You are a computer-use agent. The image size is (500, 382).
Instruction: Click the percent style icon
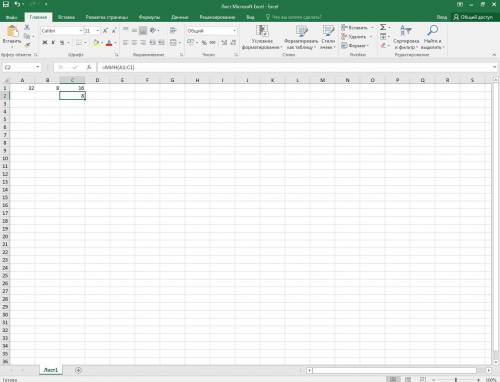click(204, 43)
